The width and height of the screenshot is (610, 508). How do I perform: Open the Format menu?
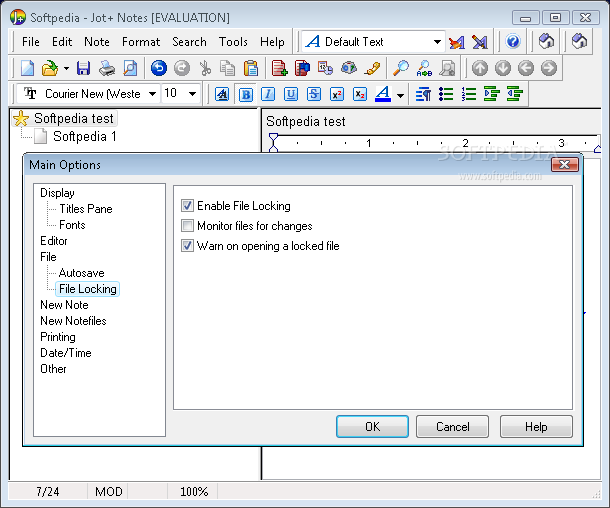[141, 42]
